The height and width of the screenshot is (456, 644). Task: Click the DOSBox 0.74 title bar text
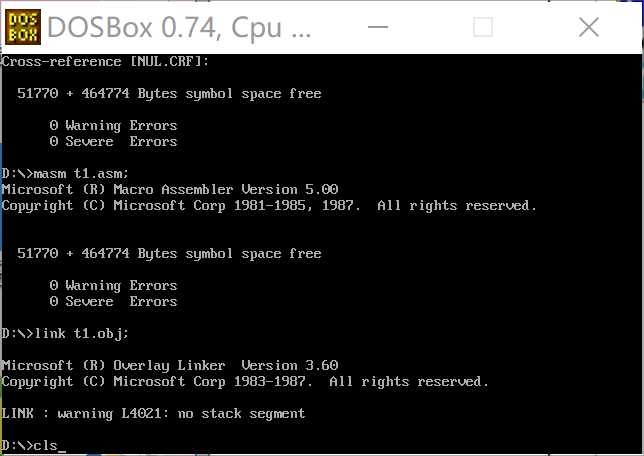pyautogui.click(x=179, y=28)
